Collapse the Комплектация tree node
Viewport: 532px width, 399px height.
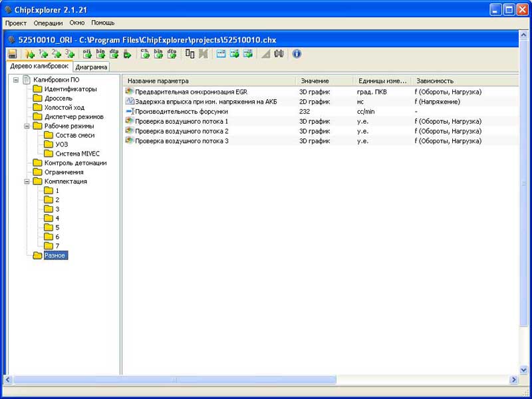27,181
